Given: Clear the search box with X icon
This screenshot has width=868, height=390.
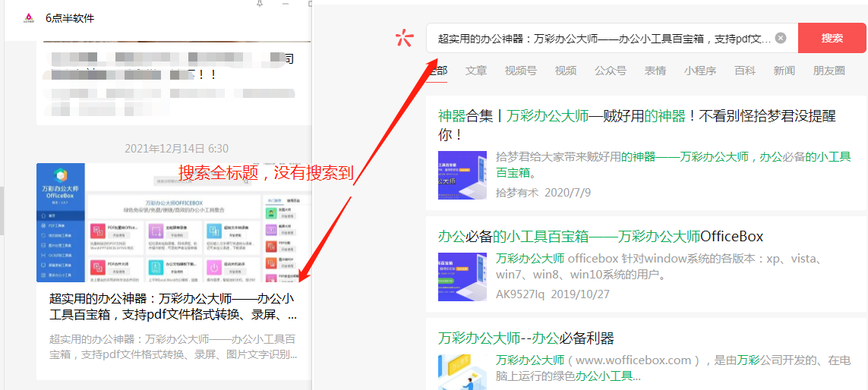Looking at the screenshot, I should click(x=781, y=38).
